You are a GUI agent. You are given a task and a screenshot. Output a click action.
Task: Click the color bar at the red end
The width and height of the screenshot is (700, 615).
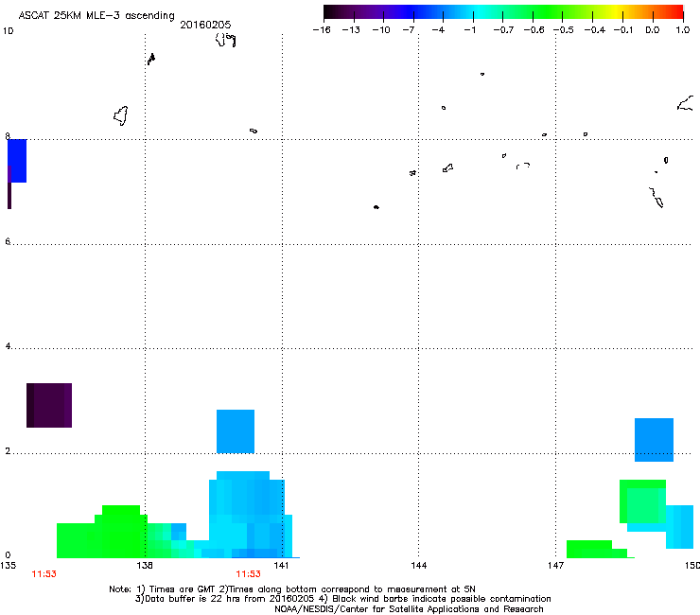click(x=674, y=12)
